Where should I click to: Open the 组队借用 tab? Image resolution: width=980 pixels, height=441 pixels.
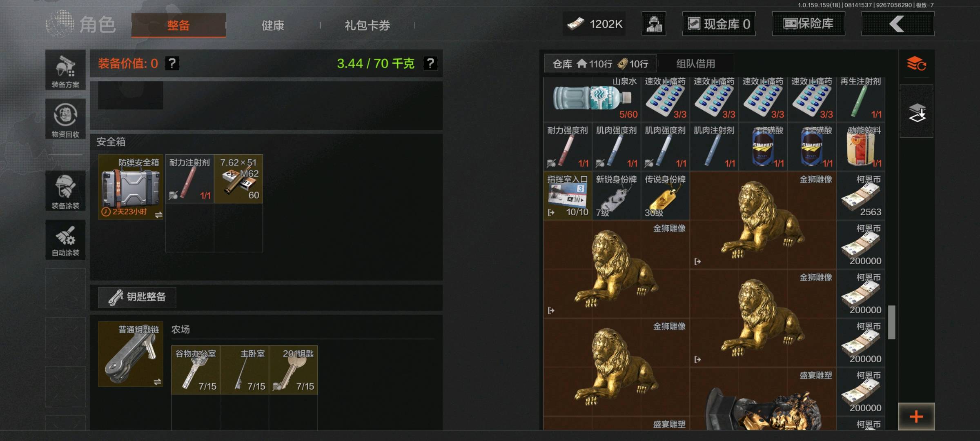(696, 64)
